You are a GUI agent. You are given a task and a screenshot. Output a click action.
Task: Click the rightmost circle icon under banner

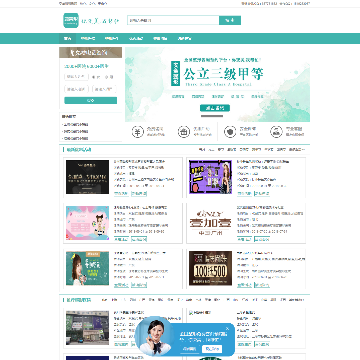click(276, 132)
